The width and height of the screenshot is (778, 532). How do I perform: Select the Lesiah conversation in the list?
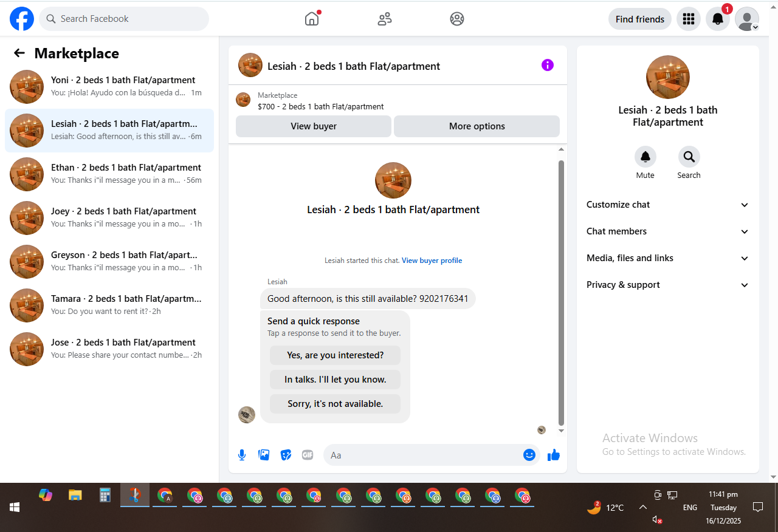(x=109, y=131)
